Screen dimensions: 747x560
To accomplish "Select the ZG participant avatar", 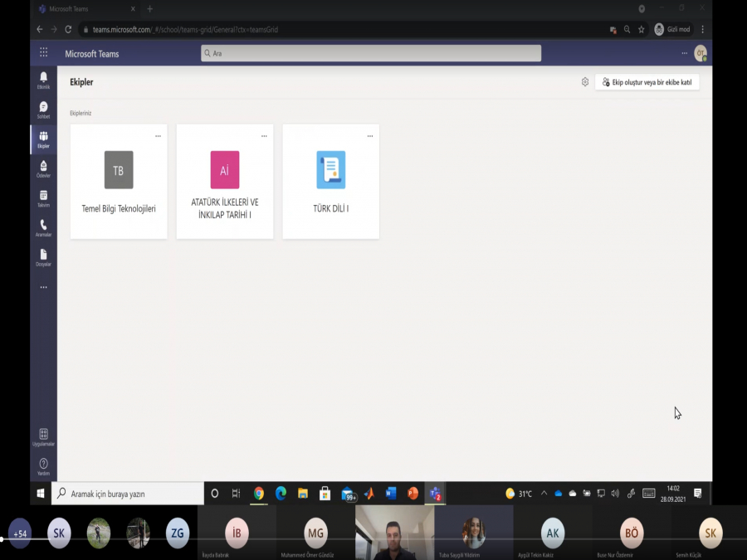I will pyautogui.click(x=178, y=533).
